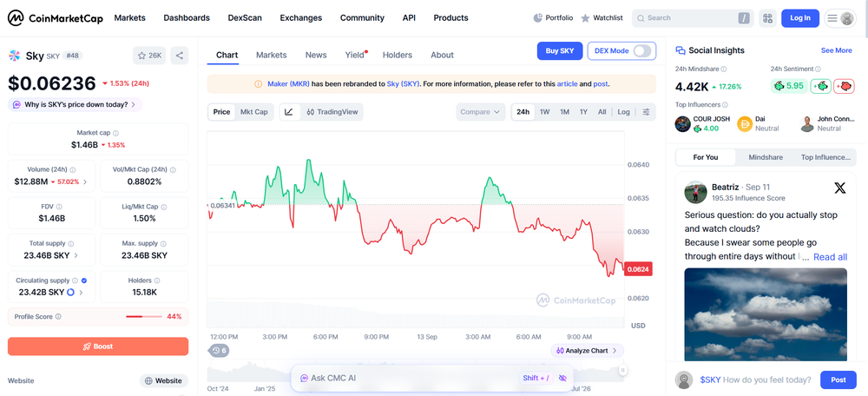
Task: Switch to the coin Markets tab
Action: pyautogui.click(x=271, y=55)
